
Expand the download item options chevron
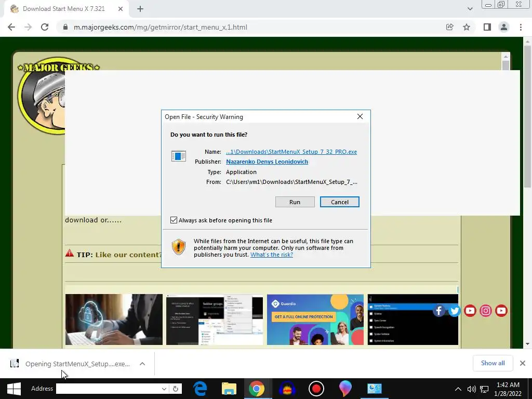click(142, 364)
